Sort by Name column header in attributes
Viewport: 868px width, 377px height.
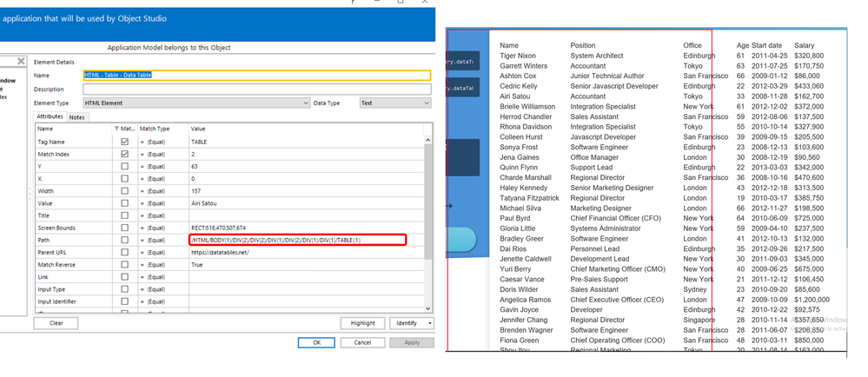74,129
